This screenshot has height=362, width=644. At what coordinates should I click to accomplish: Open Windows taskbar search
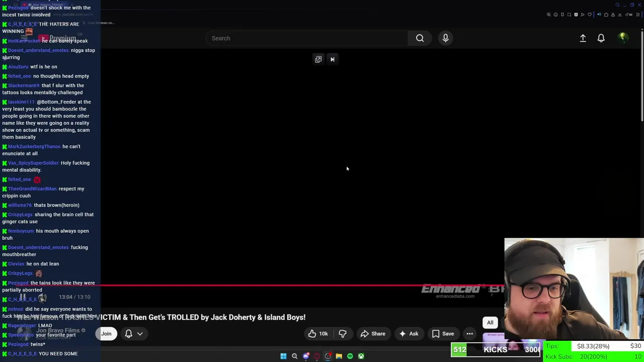point(294,356)
